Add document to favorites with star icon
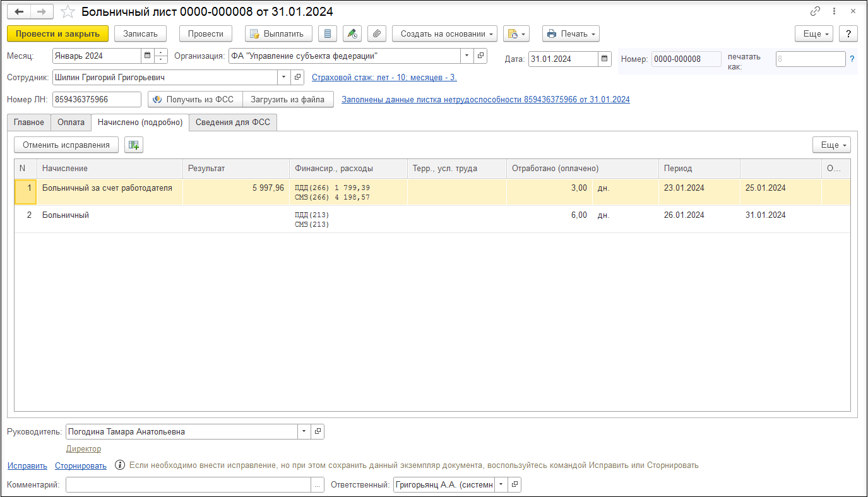The height and width of the screenshot is (497, 868). [68, 12]
